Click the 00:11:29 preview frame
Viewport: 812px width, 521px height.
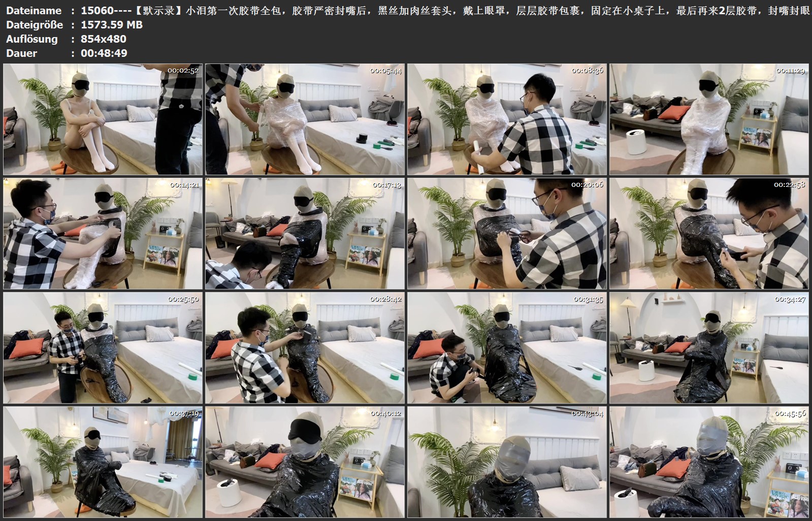(709, 119)
